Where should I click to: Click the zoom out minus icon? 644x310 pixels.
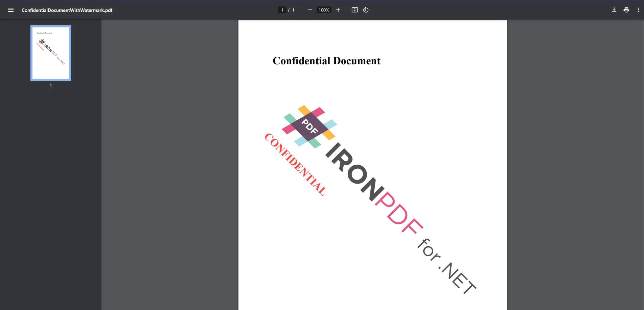coord(309,10)
